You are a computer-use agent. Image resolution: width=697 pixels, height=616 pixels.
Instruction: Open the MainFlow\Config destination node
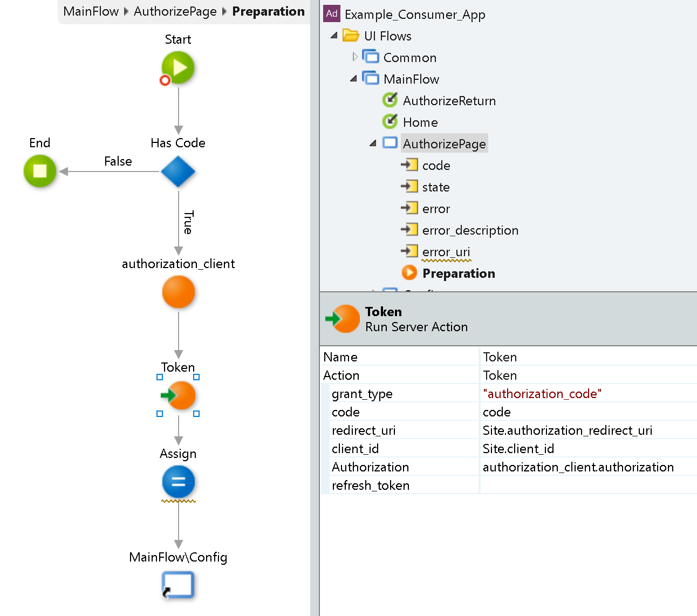[x=178, y=585]
